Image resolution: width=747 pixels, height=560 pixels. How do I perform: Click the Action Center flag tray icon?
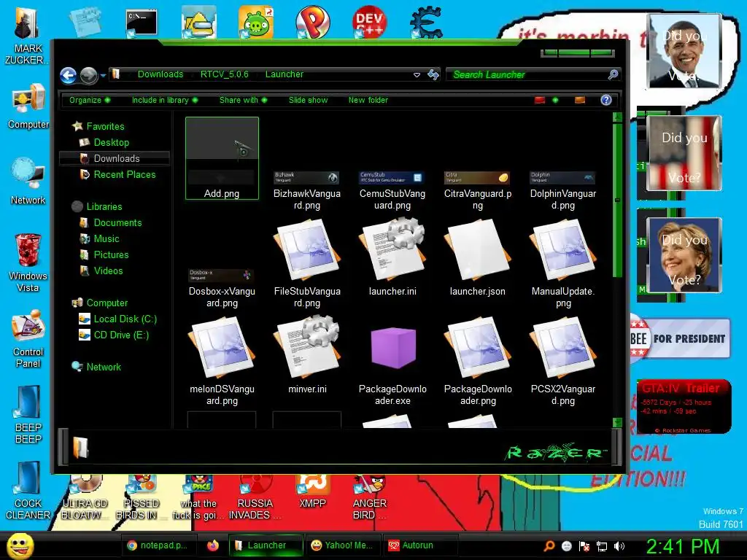(584, 546)
